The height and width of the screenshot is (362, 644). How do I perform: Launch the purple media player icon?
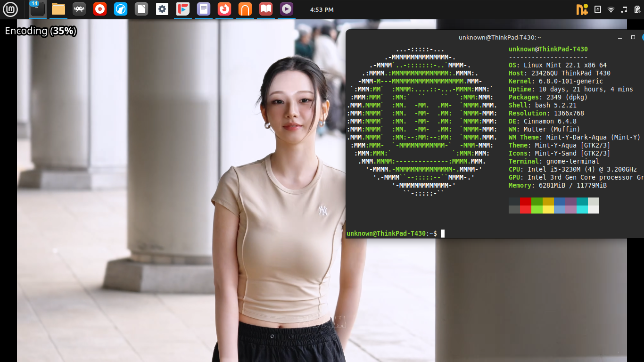(x=287, y=9)
